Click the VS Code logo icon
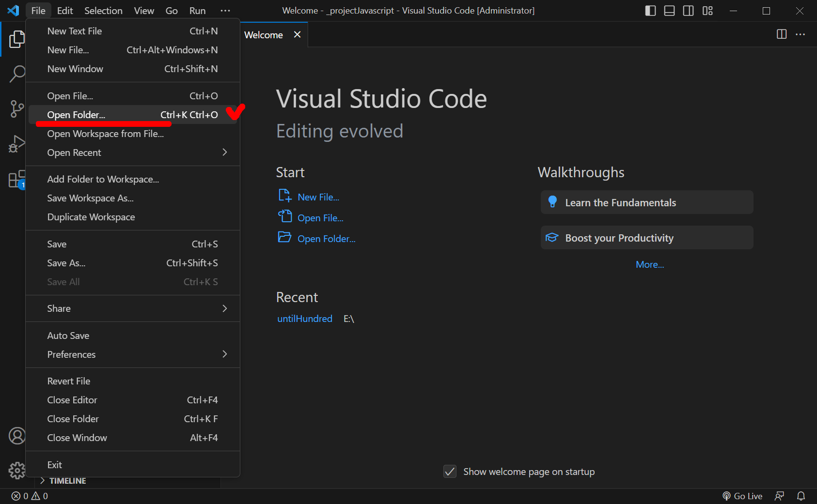817x504 pixels. point(13,10)
